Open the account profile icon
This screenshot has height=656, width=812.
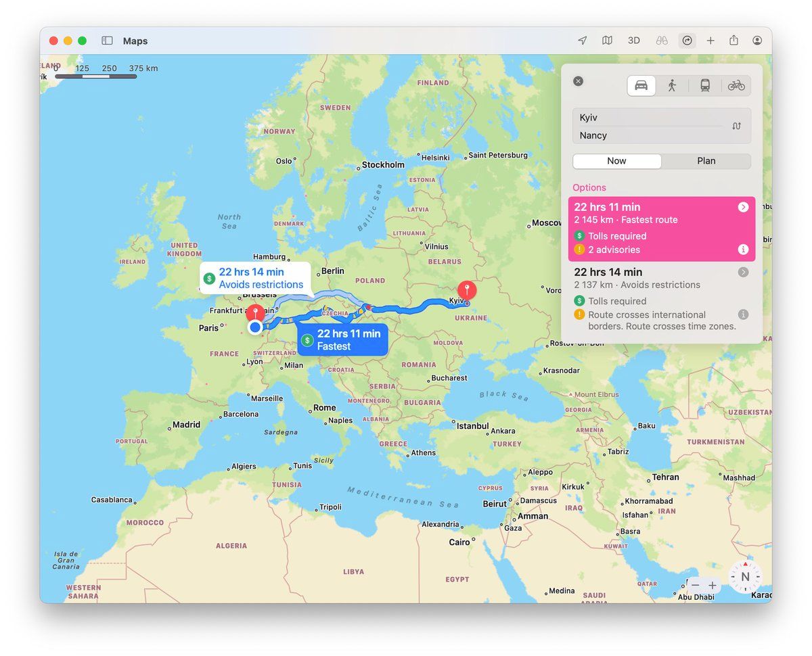[x=757, y=41]
